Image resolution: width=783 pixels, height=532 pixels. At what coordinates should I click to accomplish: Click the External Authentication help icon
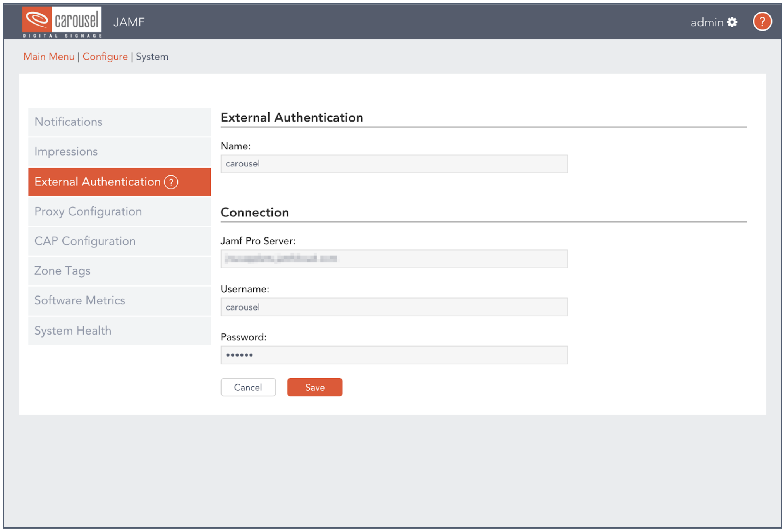pos(171,182)
